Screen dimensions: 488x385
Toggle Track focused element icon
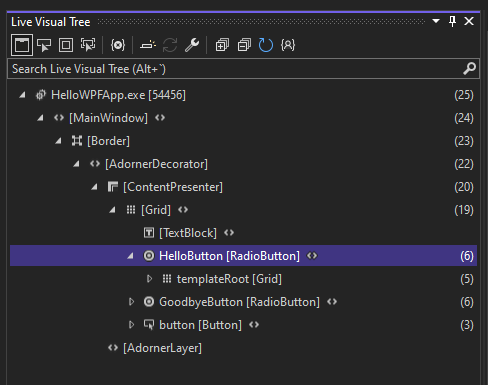88,45
